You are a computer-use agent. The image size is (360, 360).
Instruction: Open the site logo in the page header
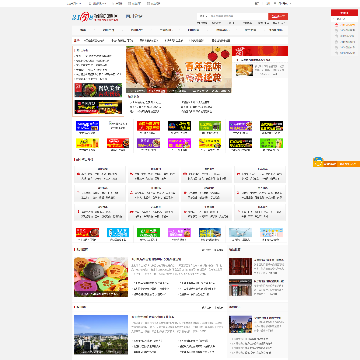[x=95, y=17]
